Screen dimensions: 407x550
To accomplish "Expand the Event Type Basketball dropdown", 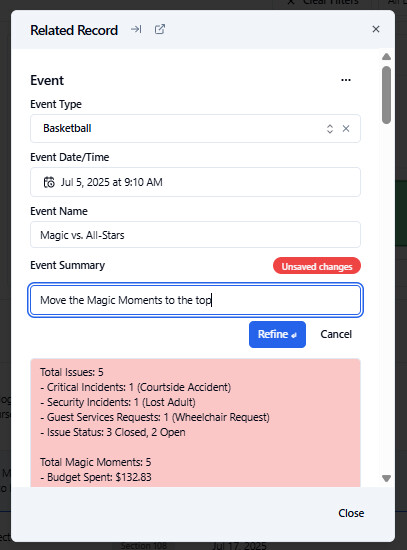I will click(x=330, y=129).
